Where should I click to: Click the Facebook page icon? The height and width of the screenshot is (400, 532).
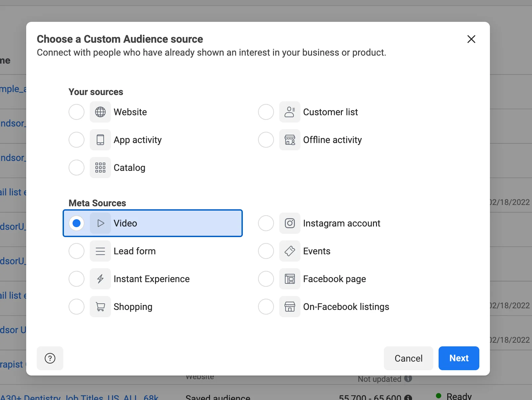(x=290, y=279)
